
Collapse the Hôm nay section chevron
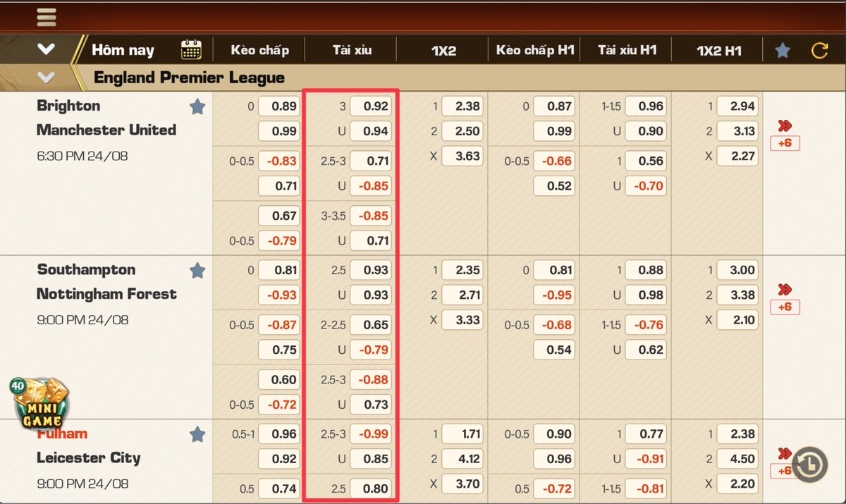(x=47, y=49)
